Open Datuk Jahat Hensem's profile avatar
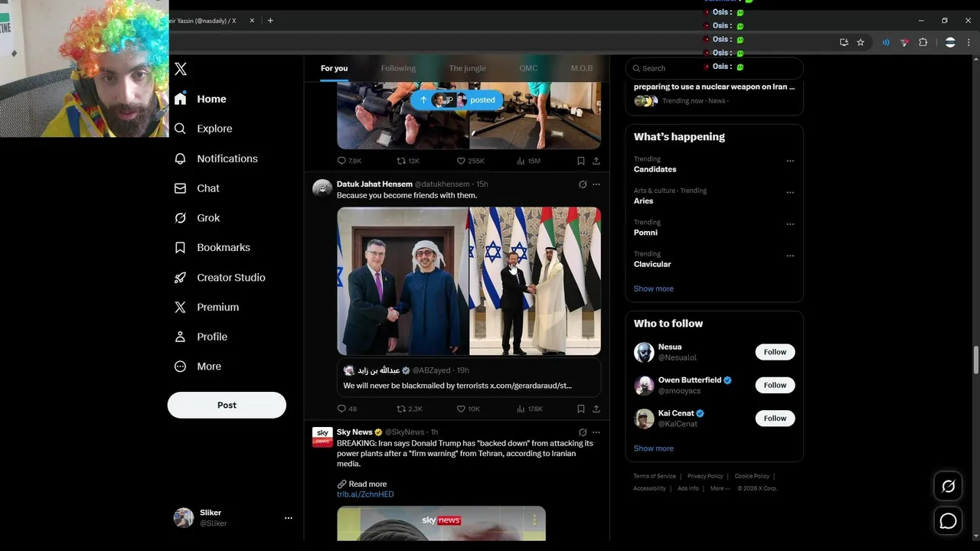This screenshot has width=980, height=551. tap(322, 188)
